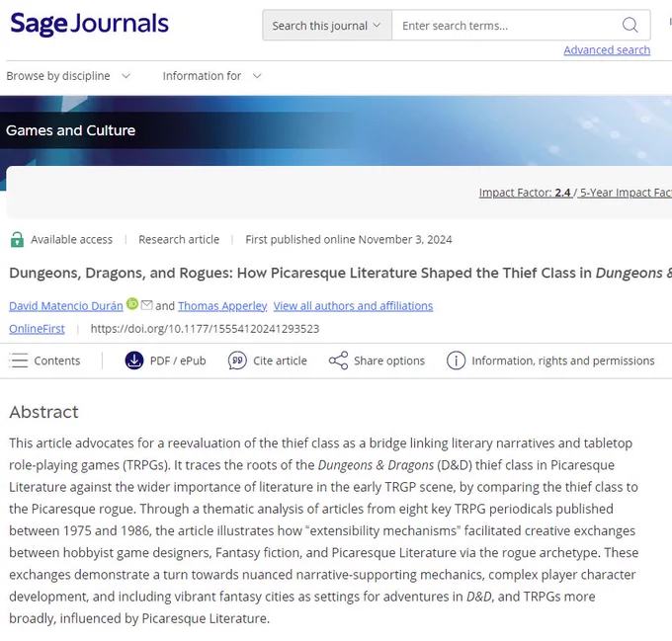This screenshot has height=641, width=672.
Task: Open the 5-Year Impact Factor link
Action: pyautogui.click(x=626, y=193)
